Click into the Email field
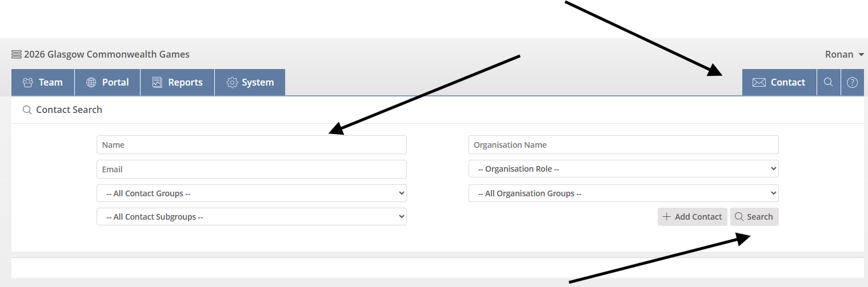 [251, 169]
